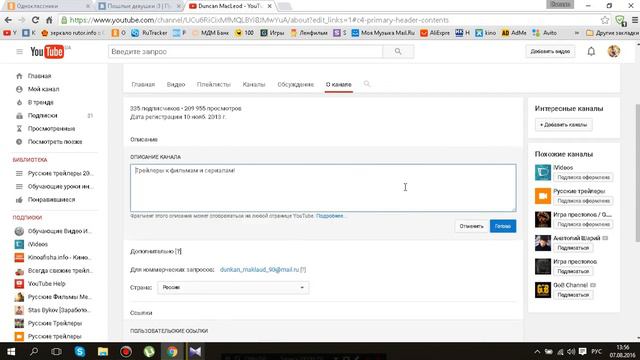Open the account avatar menu
Viewport: 640px width, 360px height.
pos(613,51)
